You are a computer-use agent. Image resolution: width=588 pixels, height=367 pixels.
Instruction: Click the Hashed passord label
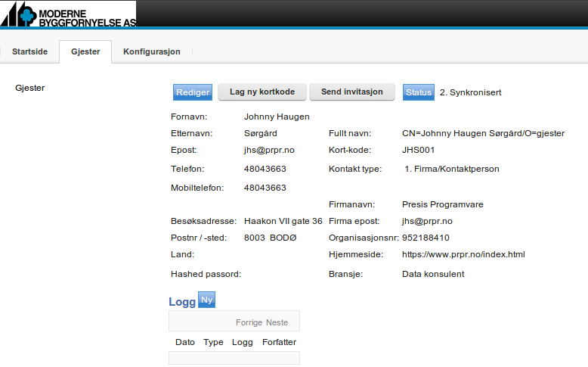click(206, 274)
